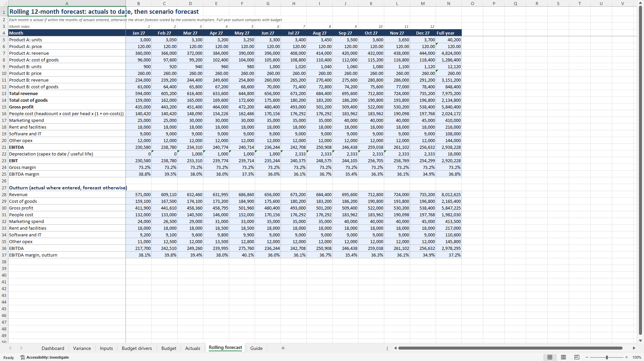Open the Guide sheet tab
Image resolution: width=644 pixels, height=361 pixels.
[x=256, y=348]
